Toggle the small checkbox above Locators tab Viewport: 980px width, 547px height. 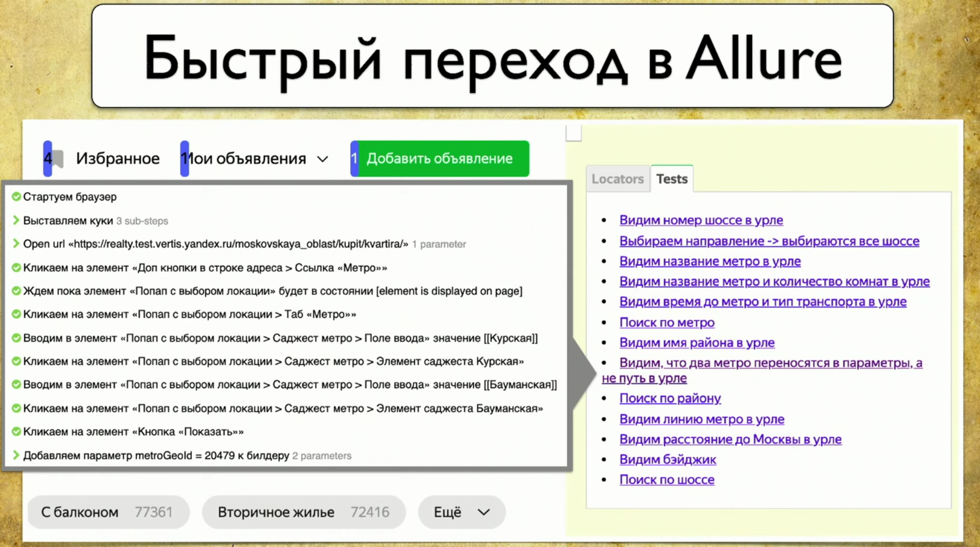[574, 133]
